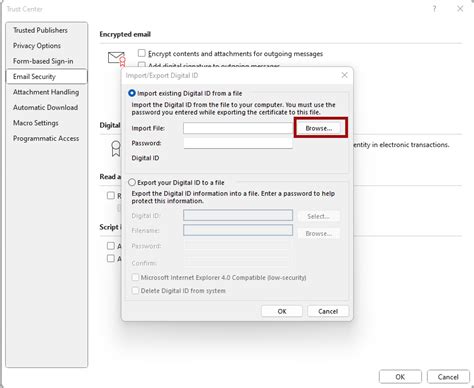Open Macro Settings section

pyautogui.click(x=36, y=123)
